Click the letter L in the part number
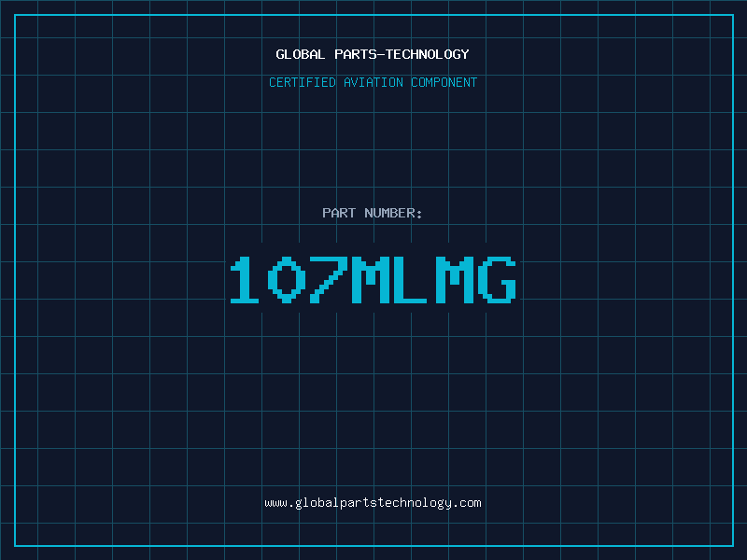Viewport: 747px width, 560px height. coord(412,280)
